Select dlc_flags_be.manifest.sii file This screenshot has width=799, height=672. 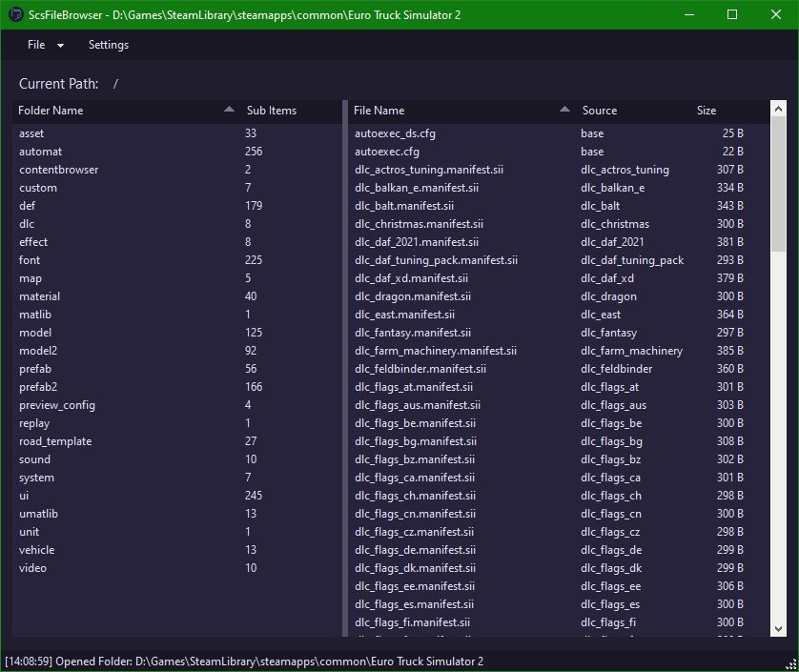coord(560,423)
